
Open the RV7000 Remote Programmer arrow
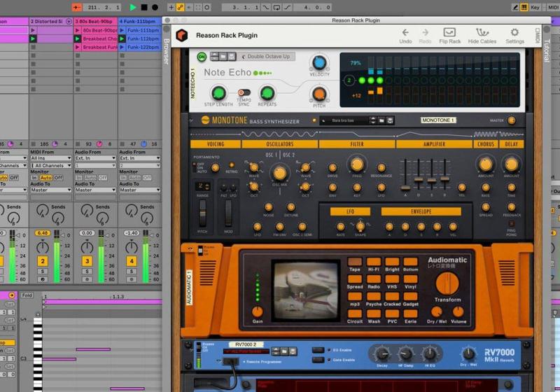point(219,361)
